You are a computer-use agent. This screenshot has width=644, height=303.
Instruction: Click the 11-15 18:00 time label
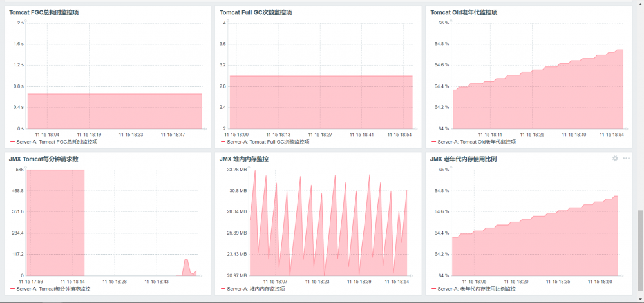(x=236, y=135)
